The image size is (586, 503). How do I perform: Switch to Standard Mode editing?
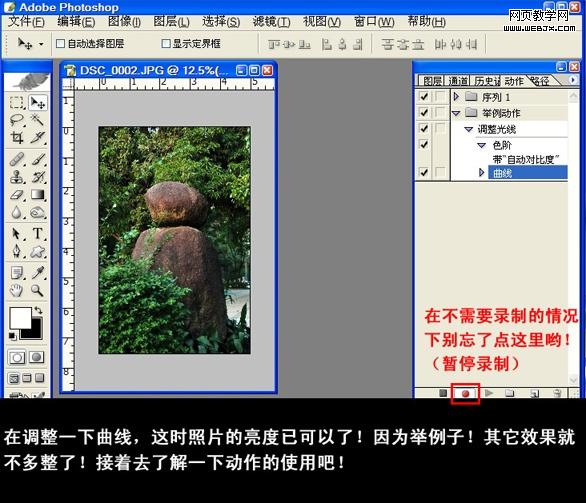[x=17, y=358]
